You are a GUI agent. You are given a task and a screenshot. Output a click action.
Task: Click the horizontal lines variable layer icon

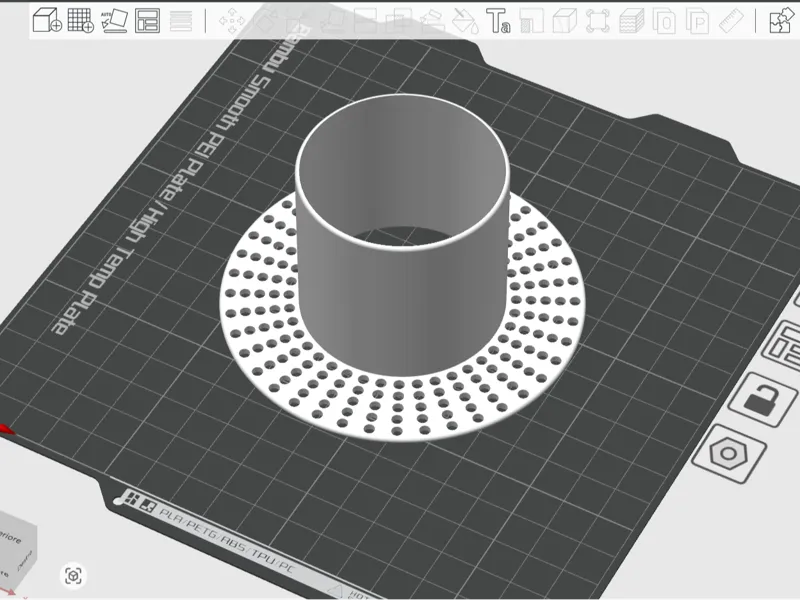coord(181,20)
